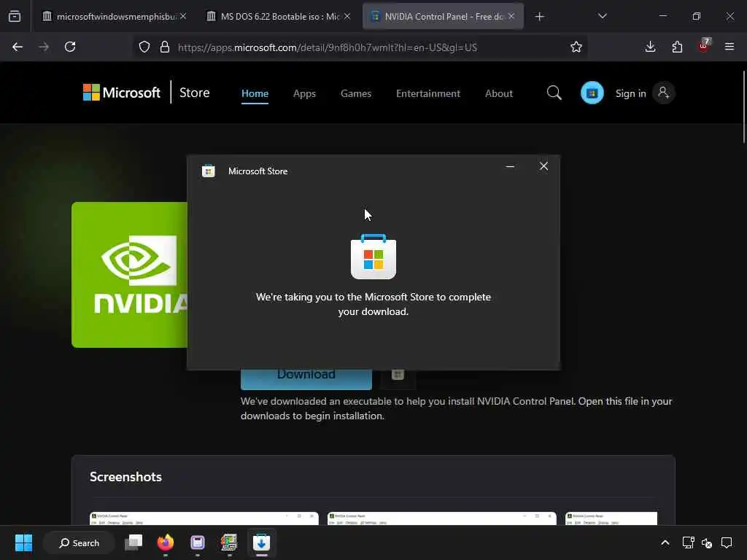Open the Windows Start menu
This screenshot has width=747, height=560.
tap(23, 542)
